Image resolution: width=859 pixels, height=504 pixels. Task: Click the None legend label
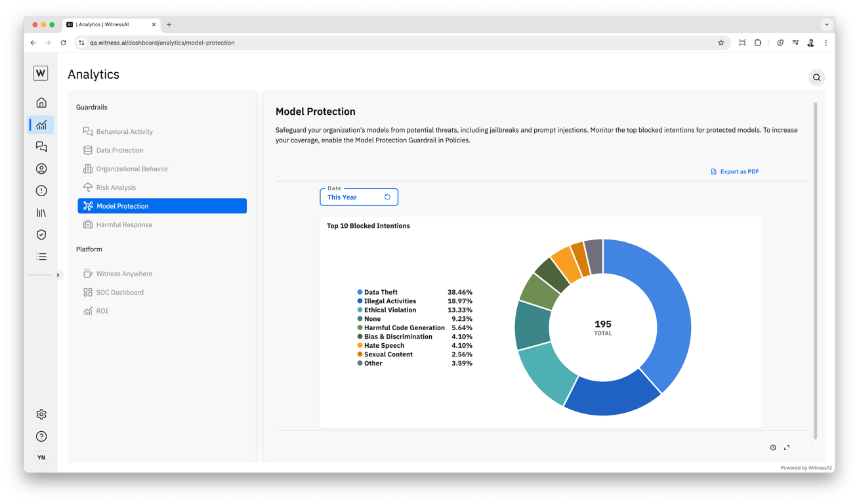pos(372,319)
